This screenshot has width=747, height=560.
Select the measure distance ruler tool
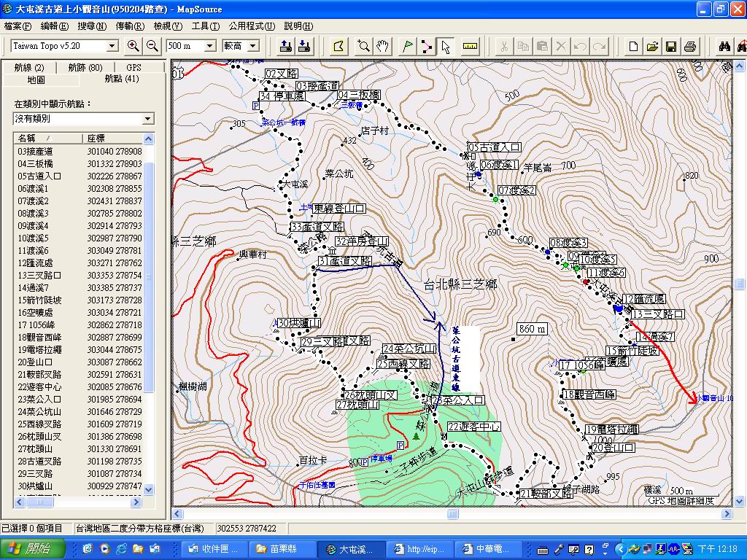[x=470, y=46]
